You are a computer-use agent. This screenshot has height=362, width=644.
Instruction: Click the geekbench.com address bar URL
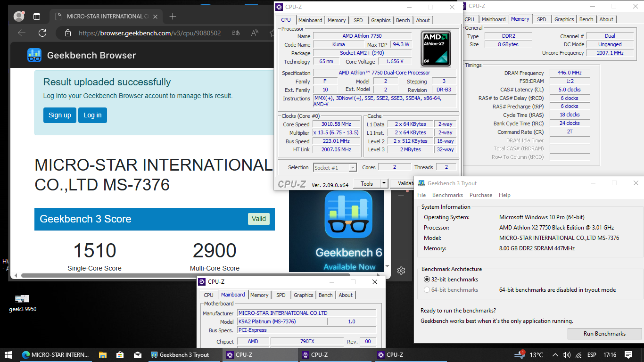coord(149,33)
